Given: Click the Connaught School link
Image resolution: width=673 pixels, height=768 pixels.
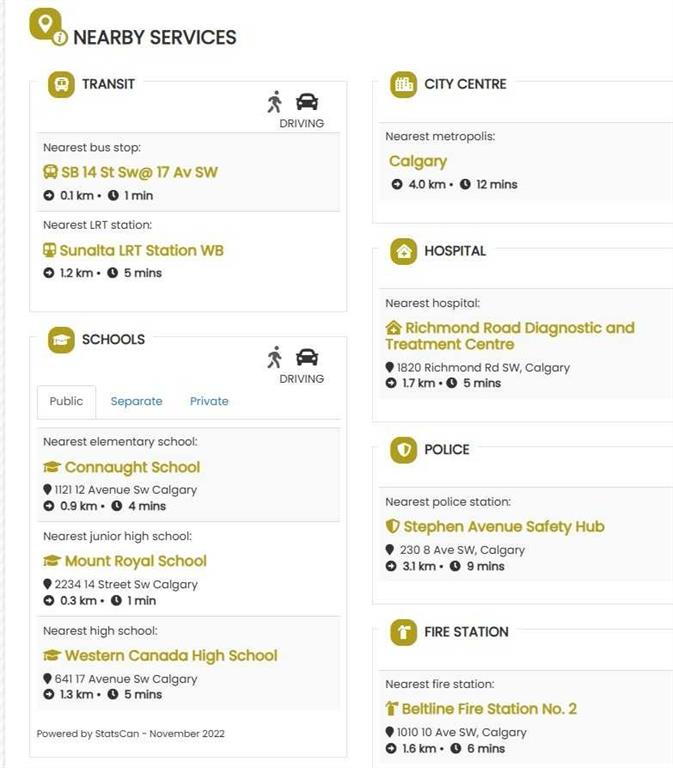Looking at the screenshot, I should (132, 467).
